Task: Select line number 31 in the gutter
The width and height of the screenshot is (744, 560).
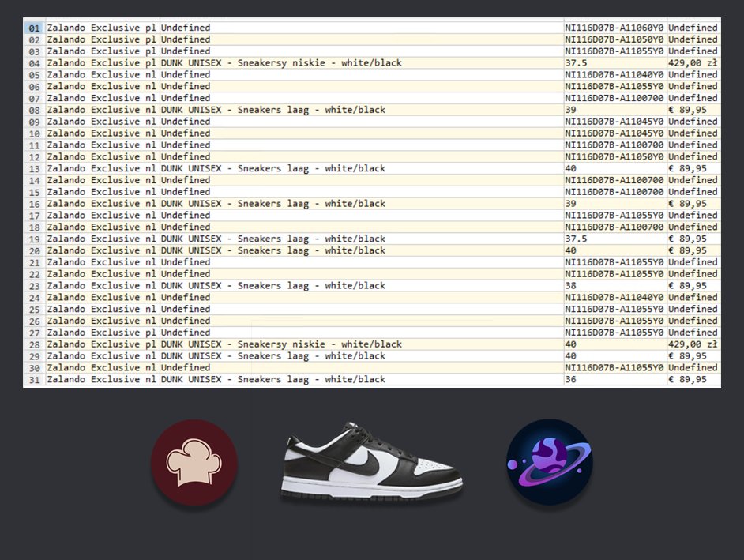Action: 34,380
